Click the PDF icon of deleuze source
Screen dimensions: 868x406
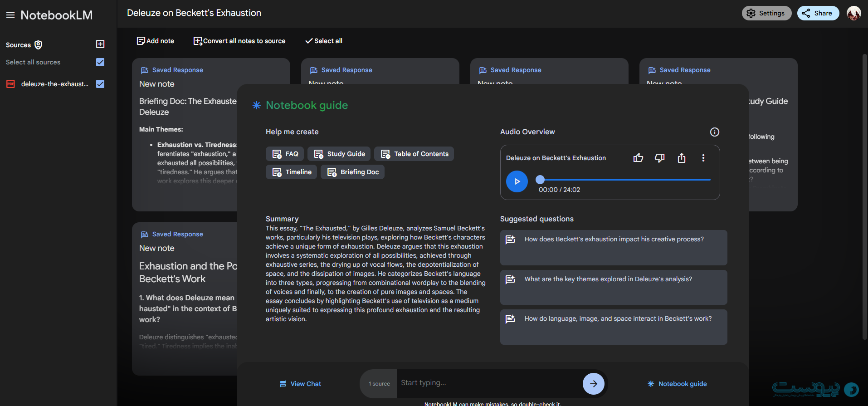pyautogui.click(x=10, y=84)
